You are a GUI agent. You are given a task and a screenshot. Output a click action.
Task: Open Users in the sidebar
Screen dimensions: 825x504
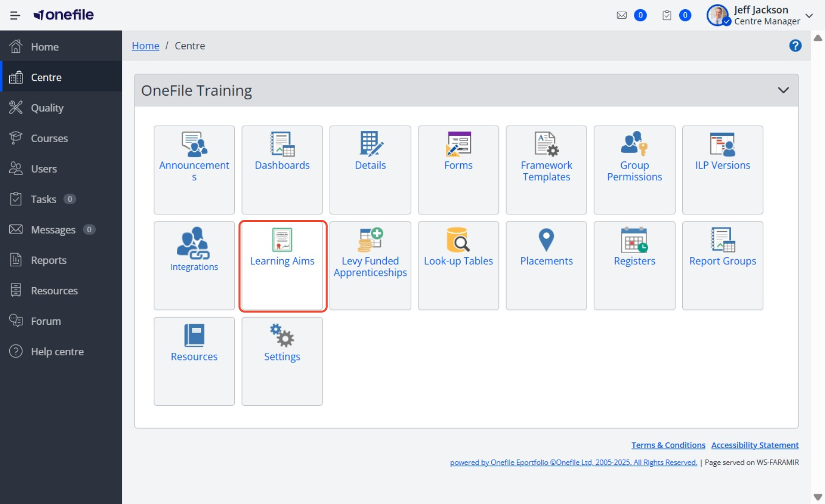click(61, 169)
